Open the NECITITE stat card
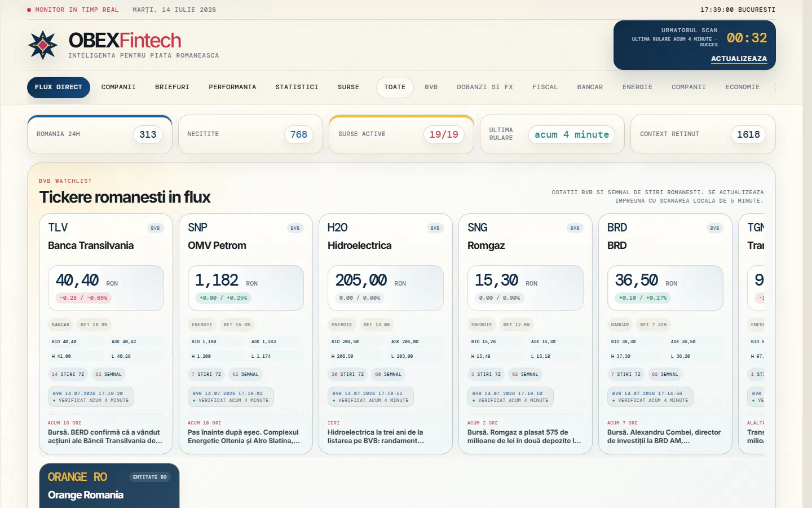 tap(250, 134)
